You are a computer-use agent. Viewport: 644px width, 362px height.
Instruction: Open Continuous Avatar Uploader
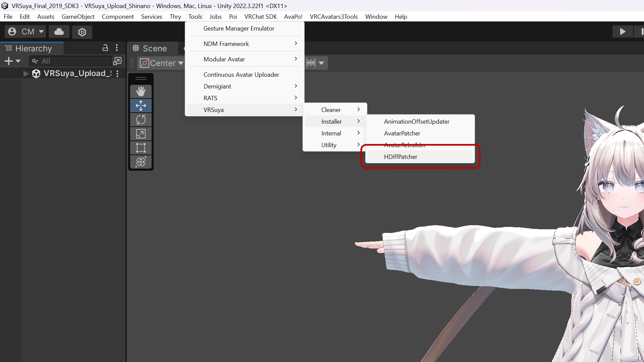click(x=245, y=75)
